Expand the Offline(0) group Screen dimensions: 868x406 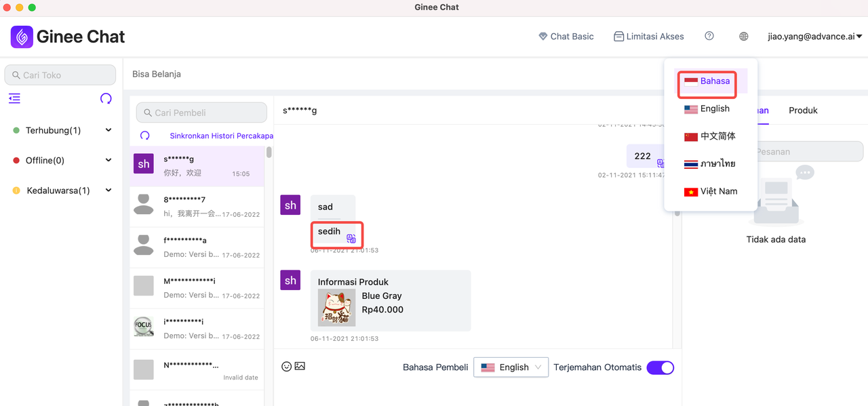click(x=108, y=160)
